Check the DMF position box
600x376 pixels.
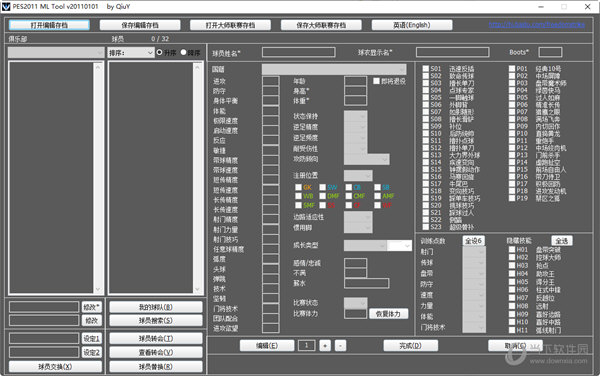click(323, 196)
